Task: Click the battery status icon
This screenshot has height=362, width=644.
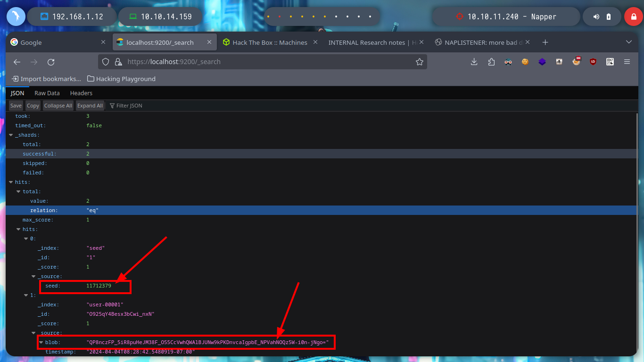Action: [x=609, y=16]
